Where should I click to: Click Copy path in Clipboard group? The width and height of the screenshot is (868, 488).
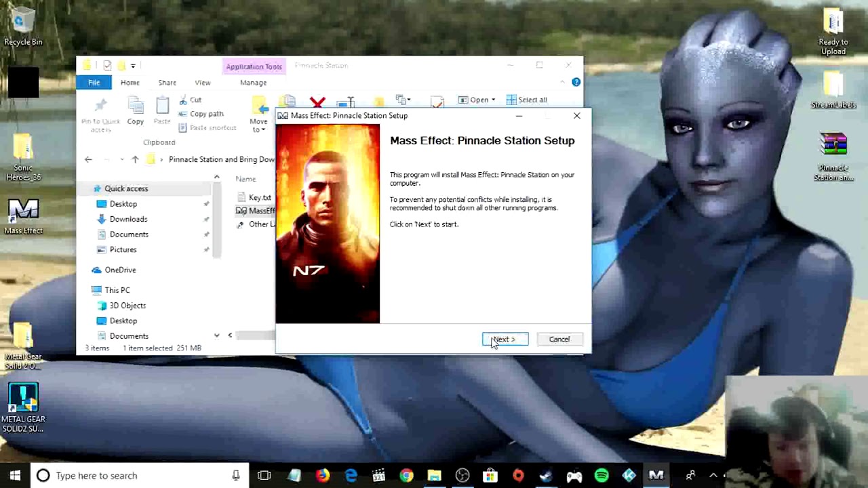[201, 114]
